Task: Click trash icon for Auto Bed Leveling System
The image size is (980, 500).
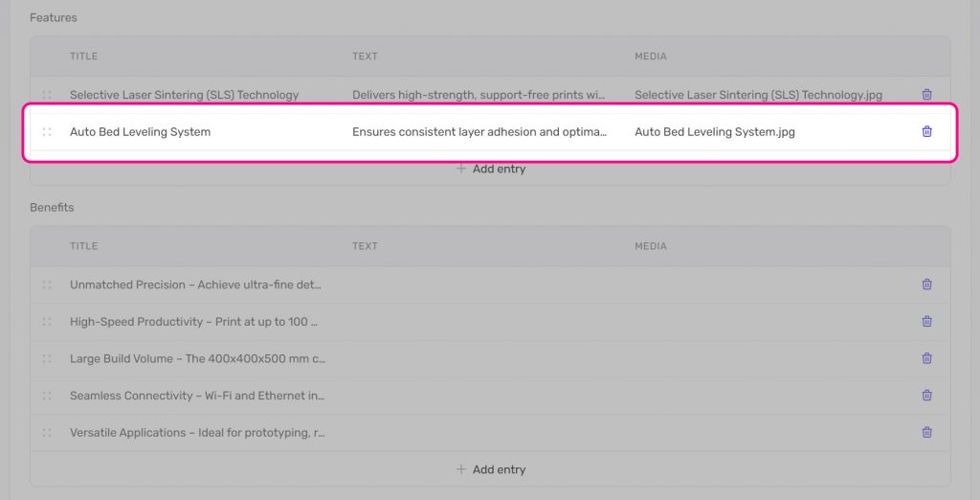Action: [x=926, y=131]
